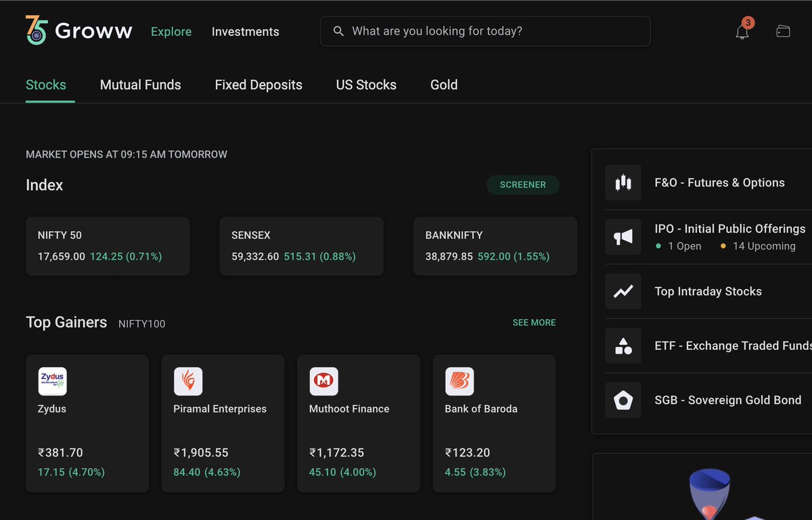Click the SGB pentagon icon

pyautogui.click(x=623, y=400)
